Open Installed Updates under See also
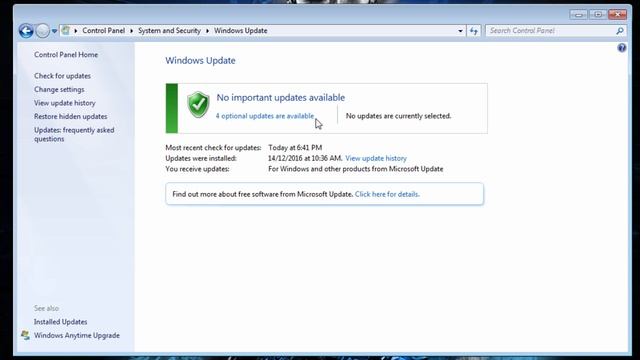This screenshot has width=640, height=360. pyautogui.click(x=60, y=322)
